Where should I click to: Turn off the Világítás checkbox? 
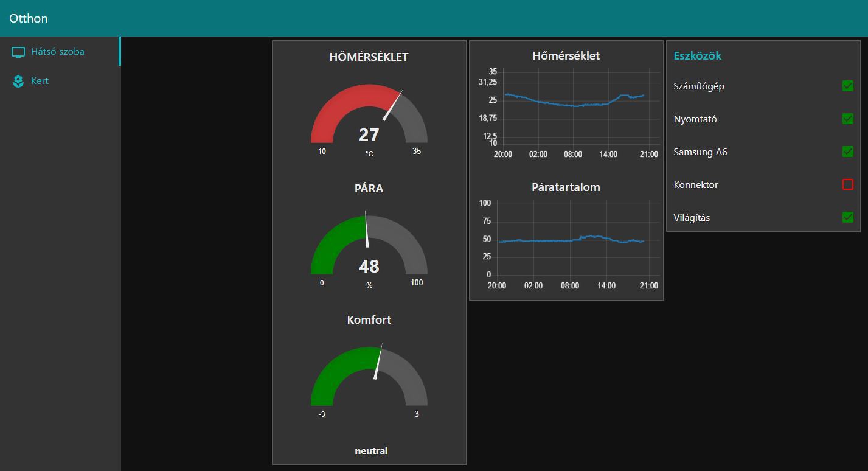point(847,217)
